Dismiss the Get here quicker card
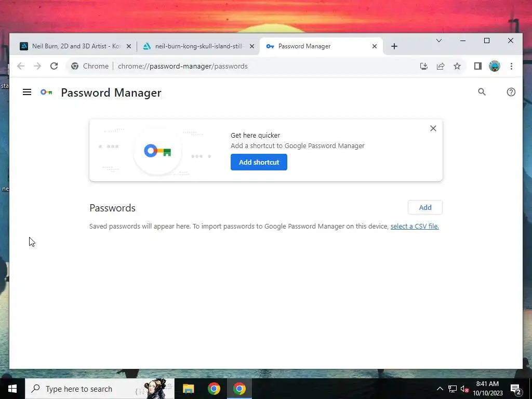Viewport: 532px width, 399px height. click(433, 128)
